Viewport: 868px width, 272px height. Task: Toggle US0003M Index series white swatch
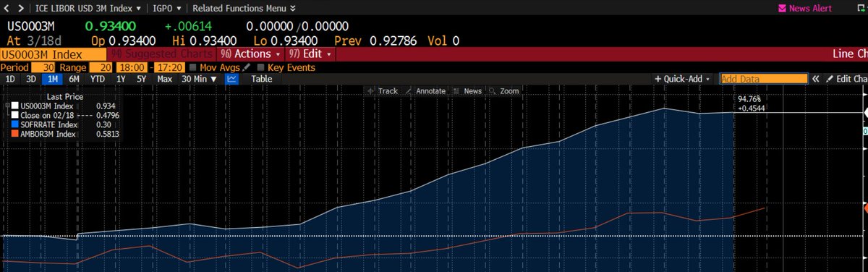coord(14,106)
